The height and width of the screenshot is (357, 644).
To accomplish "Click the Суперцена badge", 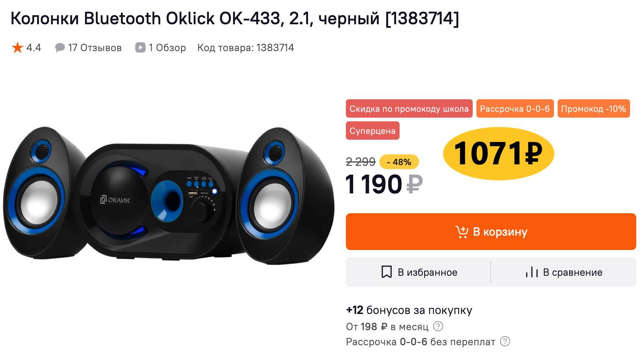I will click(372, 131).
